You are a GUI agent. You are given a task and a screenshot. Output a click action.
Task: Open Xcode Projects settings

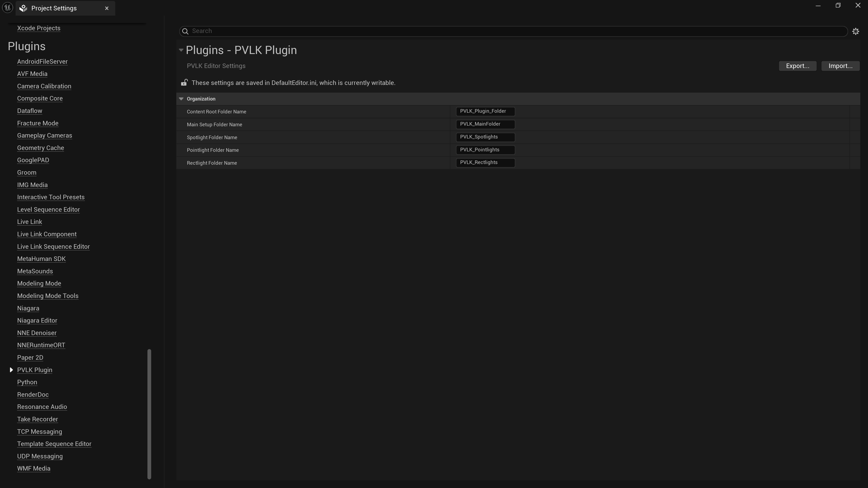point(39,28)
